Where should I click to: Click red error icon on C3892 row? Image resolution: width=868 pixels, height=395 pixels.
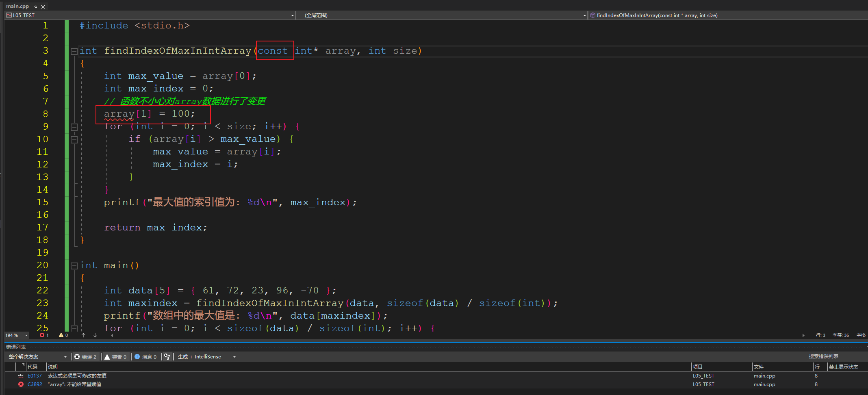point(21,384)
